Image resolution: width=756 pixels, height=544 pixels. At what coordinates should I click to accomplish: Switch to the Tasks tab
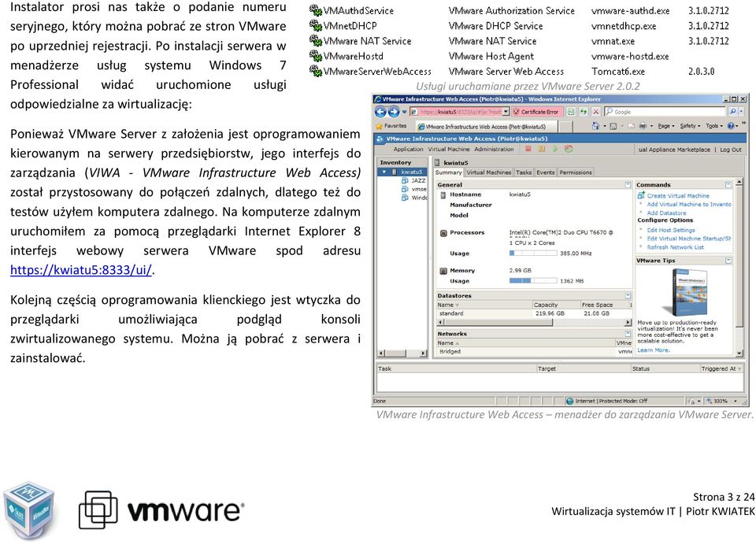coord(524,172)
